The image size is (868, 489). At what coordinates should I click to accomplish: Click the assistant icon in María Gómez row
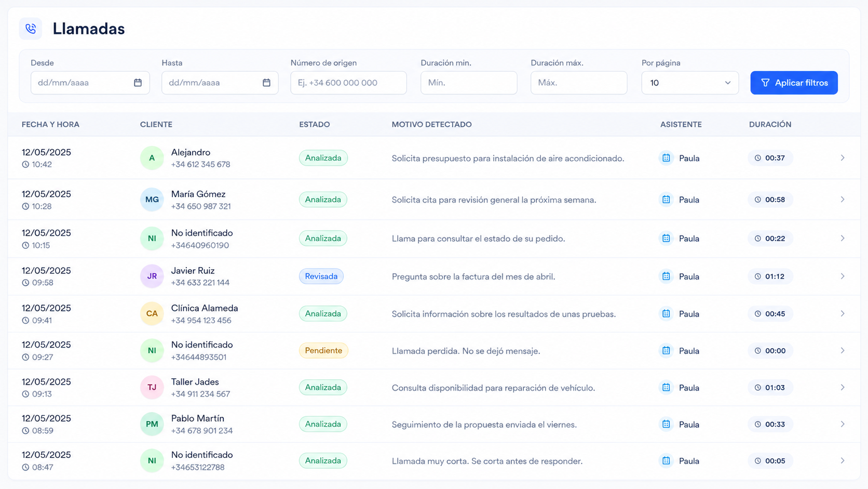coord(666,200)
